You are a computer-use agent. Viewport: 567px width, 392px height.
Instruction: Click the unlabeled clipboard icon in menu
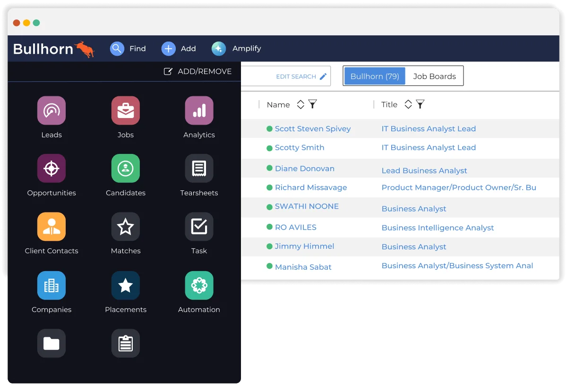coord(125,343)
